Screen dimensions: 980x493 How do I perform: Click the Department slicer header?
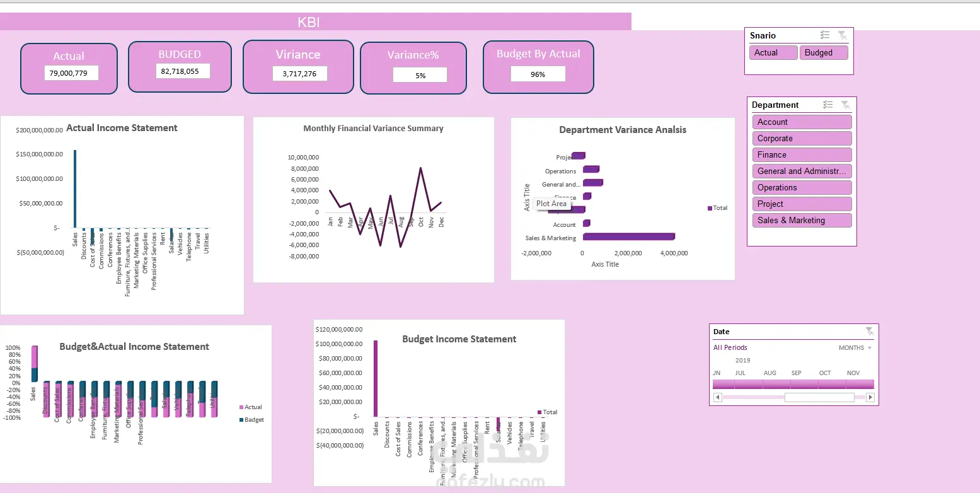(x=775, y=105)
